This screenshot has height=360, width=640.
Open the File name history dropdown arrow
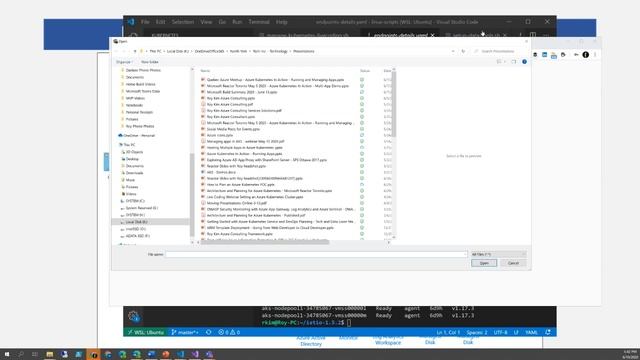tap(465, 254)
